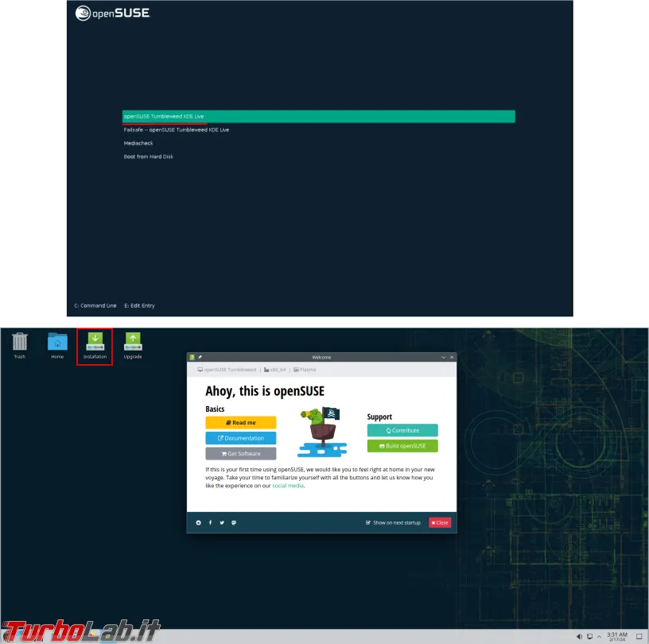Click the C: Command Line hint
The height and width of the screenshot is (644, 649).
click(x=95, y=305)
